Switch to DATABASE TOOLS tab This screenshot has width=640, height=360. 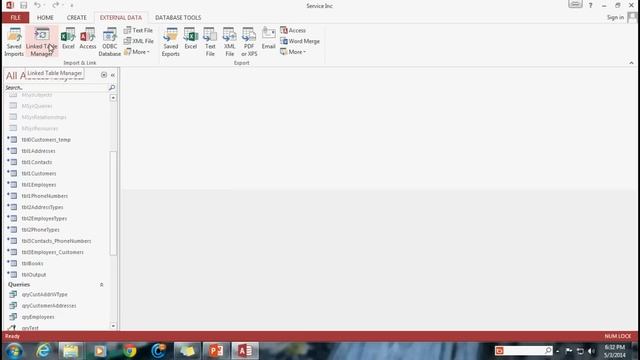[x=178, y=18]
